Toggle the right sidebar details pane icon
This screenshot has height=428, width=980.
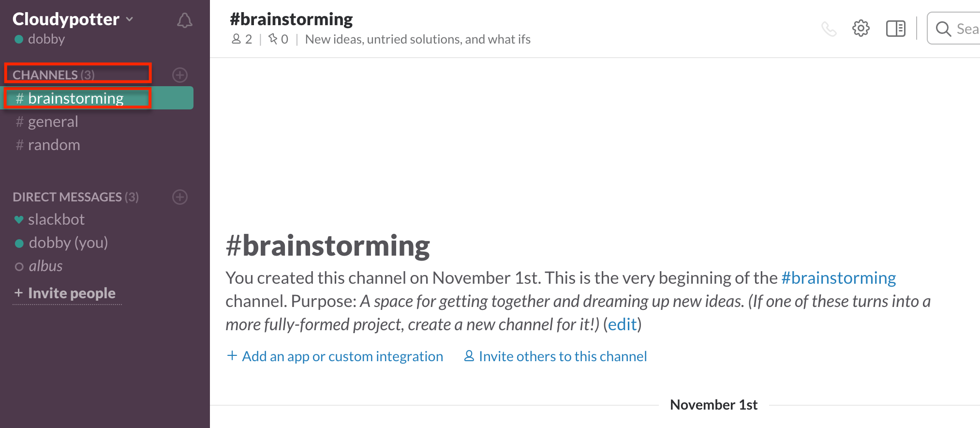coord(896,29)
